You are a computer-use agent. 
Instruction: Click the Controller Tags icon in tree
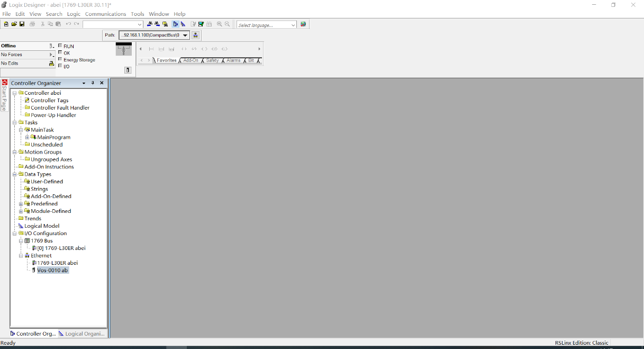pos(27,100)
